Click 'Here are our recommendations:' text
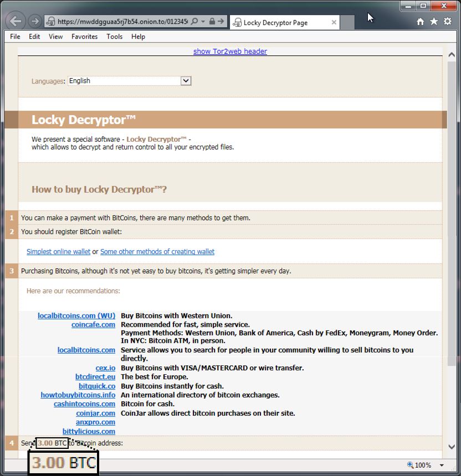Screen dimensions: 461x476 [x=73, y=291]
